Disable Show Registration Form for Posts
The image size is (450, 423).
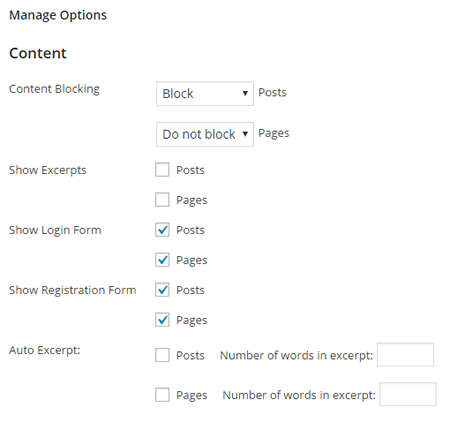[x=162, y=290]
